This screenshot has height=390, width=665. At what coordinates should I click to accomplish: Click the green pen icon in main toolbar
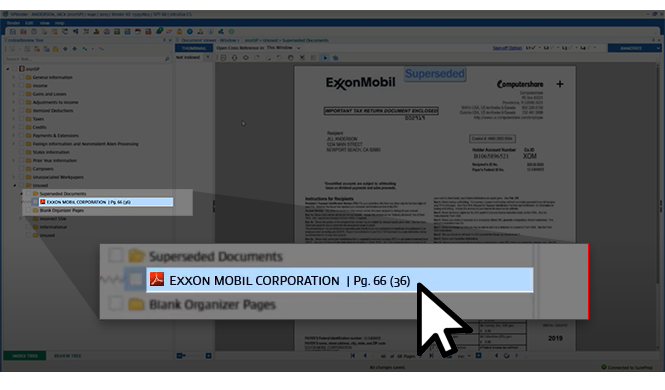159,31
